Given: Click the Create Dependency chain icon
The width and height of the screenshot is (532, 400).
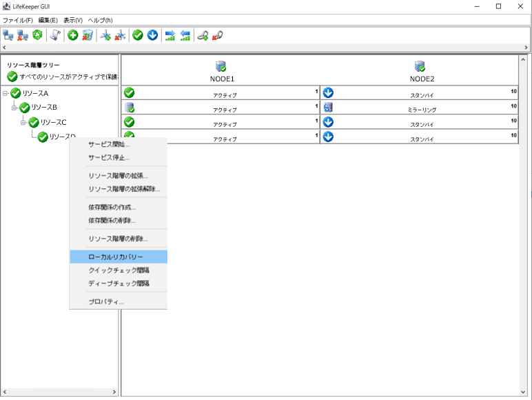Looking at the screenshot, I should coord(203,35).
